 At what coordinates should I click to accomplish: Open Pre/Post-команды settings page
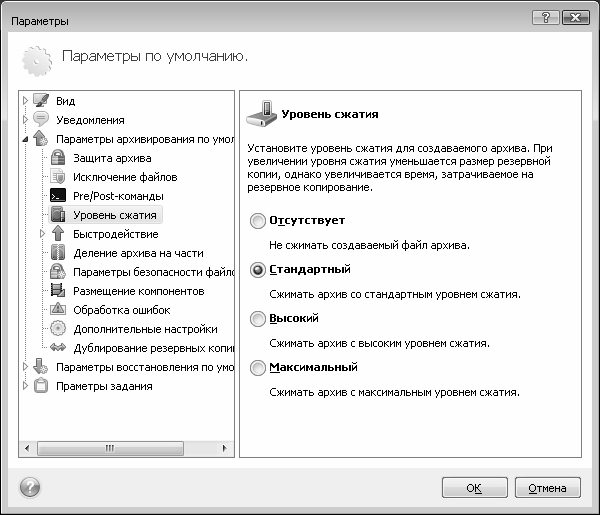(x=118, y=196)
